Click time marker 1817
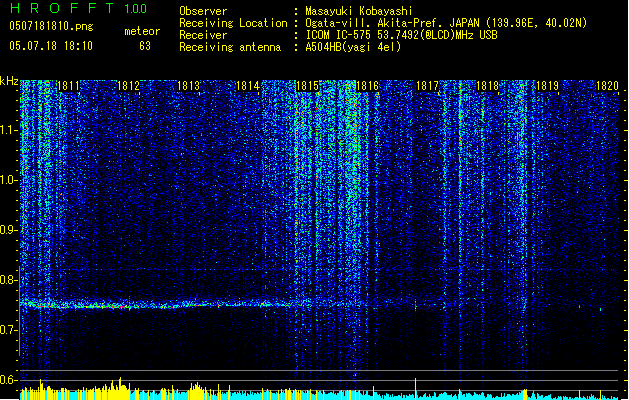The height and width of the screenshot is (400, 629). [x=427, y=86]
